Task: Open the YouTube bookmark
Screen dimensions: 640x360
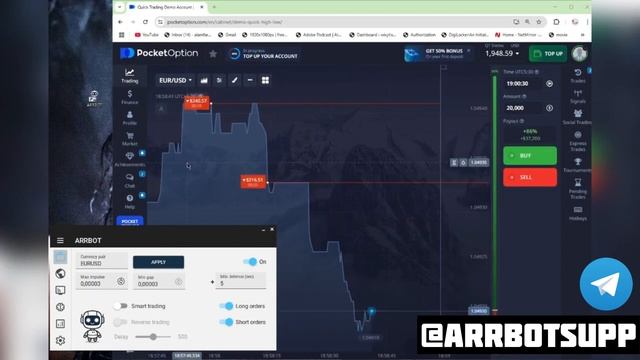Action: point(146,35)
